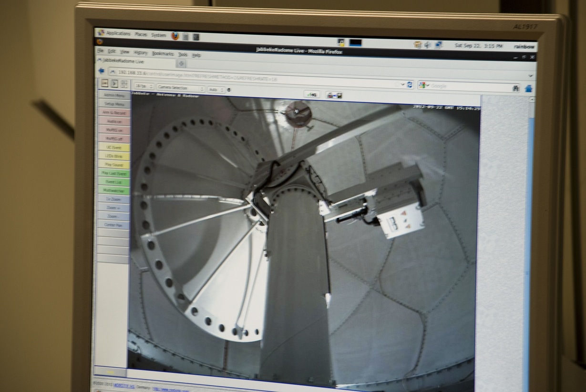The width and height of the screenshot is (586, 392).
Task: Click the Zoom + button
Action: pos(113,208)
